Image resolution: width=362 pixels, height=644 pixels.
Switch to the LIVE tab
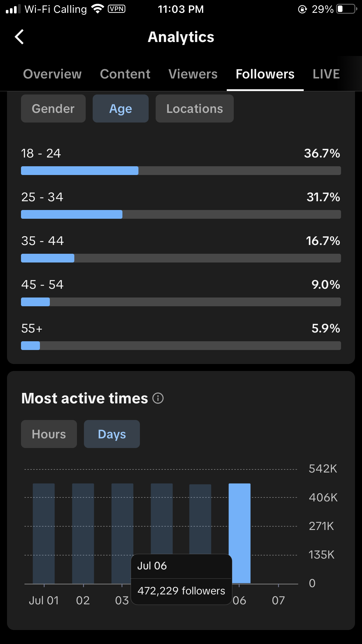pyautogui.click(x=326, y=74)
